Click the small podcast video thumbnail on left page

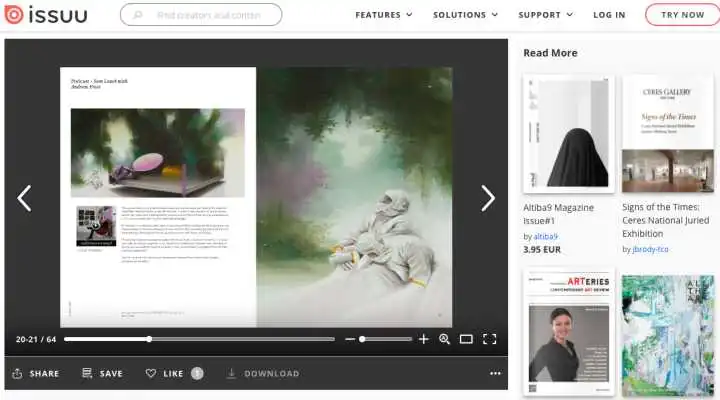tap(96, 226)
